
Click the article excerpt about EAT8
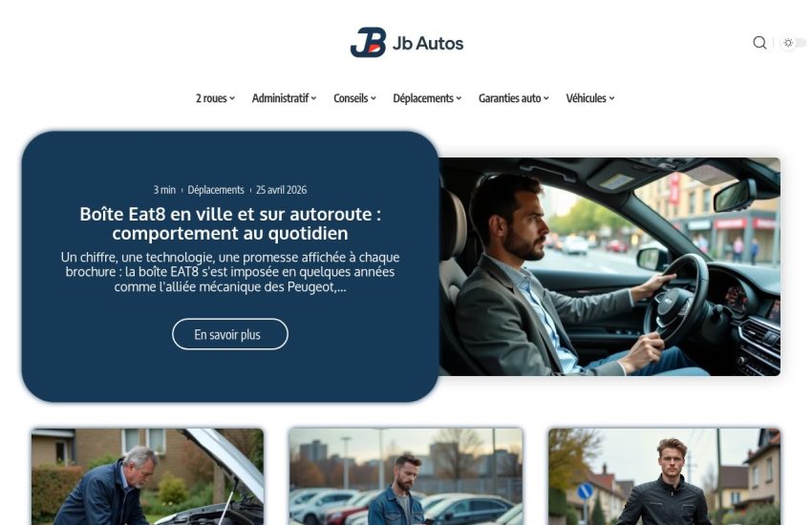click(x=230, y=272)
